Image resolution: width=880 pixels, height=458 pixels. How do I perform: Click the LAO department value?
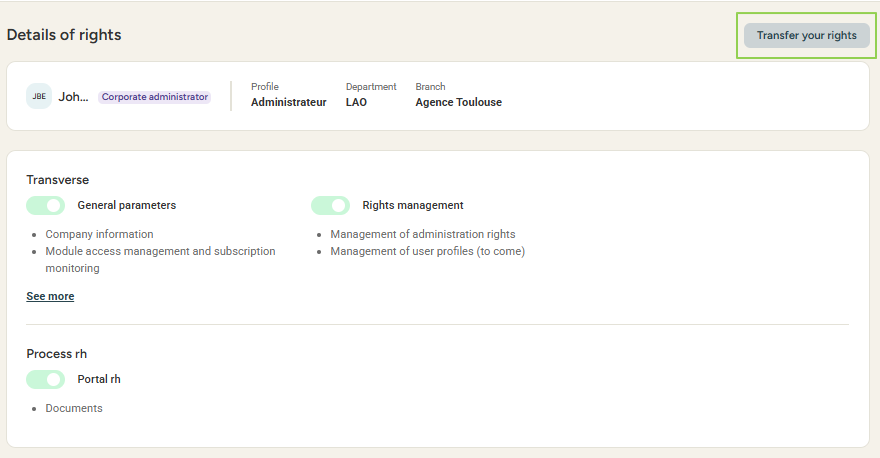pyautogui.click(x=356, y=102)
